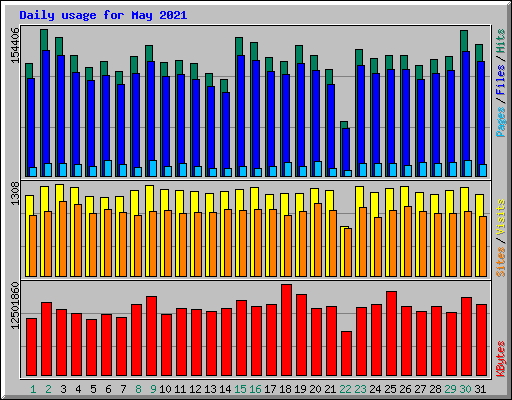The image size is (512, 400).
Task: Select the yellow Visits bar top for day 31
Action: 479,205
